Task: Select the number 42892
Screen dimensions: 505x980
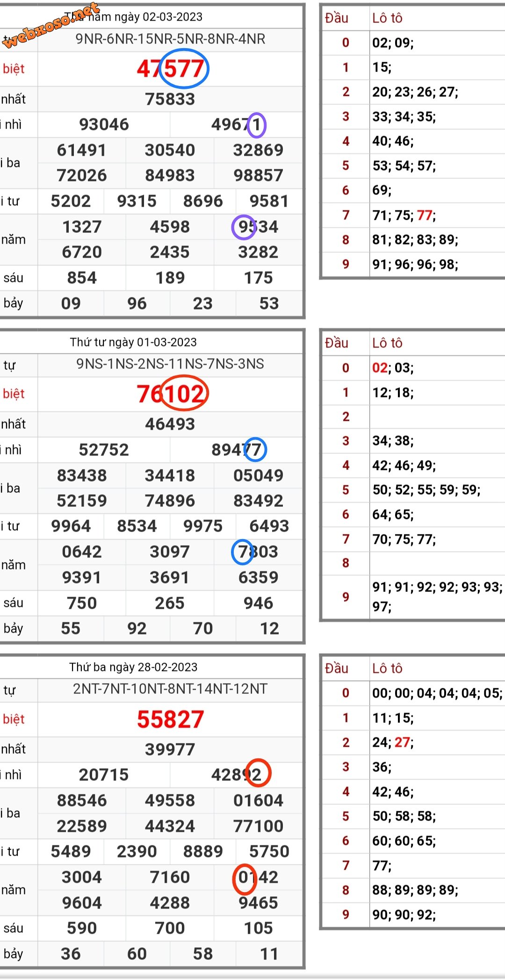Action: 237,775
